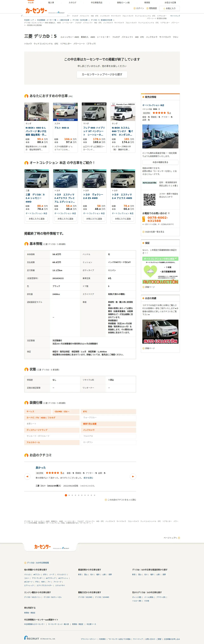Open 詳細ページ under the warranty banner
The image size is (204, 644).
149,287
